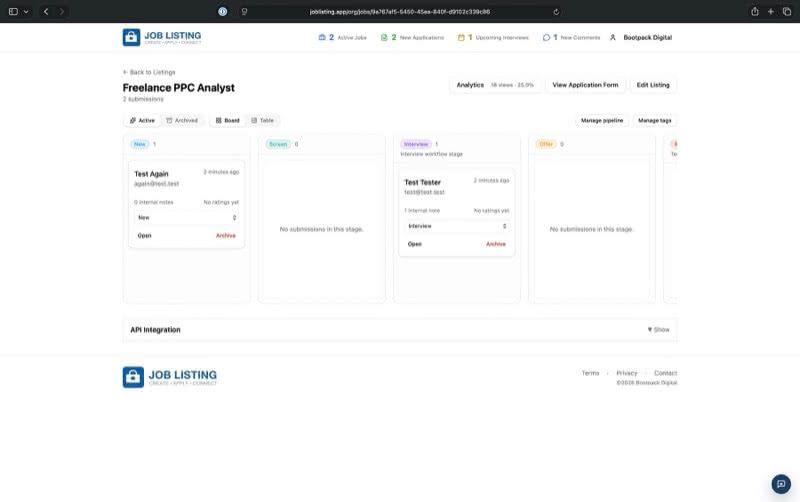
Task: Click View Application Form
Action: (x=585, y=85)
